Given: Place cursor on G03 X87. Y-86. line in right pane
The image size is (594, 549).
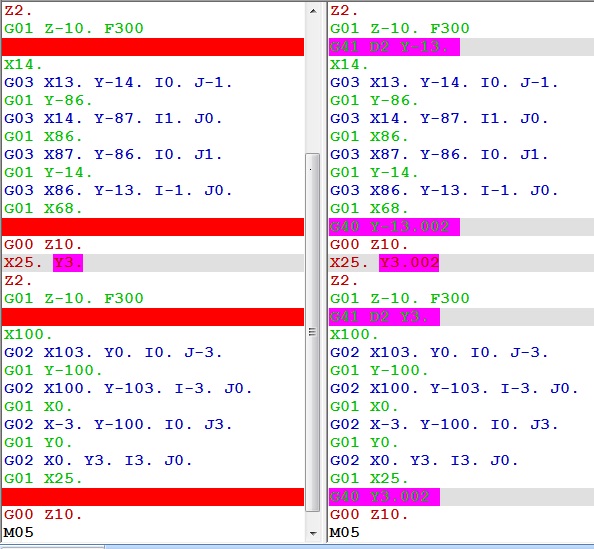Looking at the screenshot, I should click(439, 155).
